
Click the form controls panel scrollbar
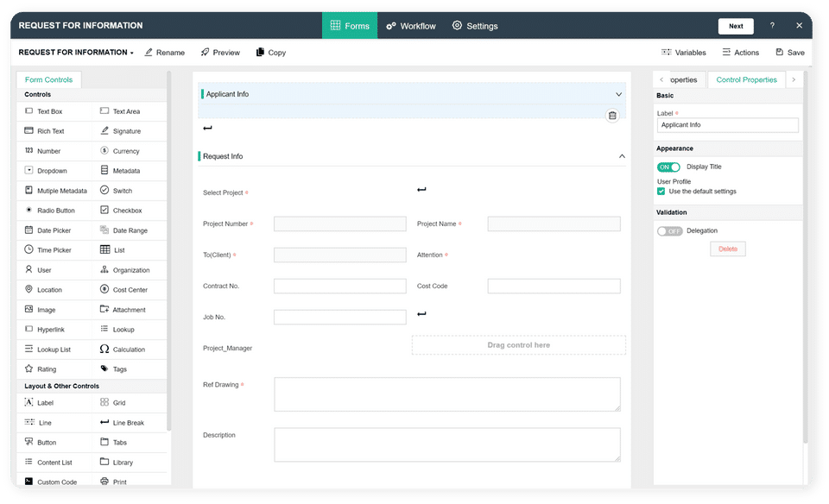pyautogui.click(x=168, y=251)
